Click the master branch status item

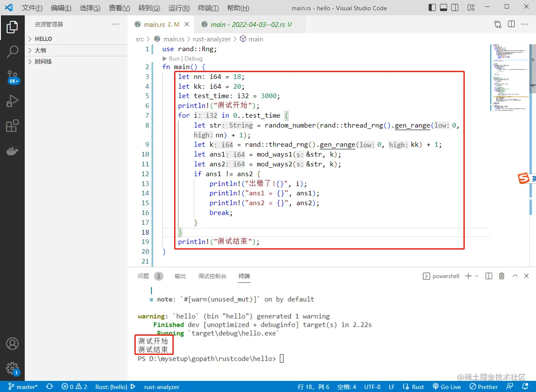[23, 387]
